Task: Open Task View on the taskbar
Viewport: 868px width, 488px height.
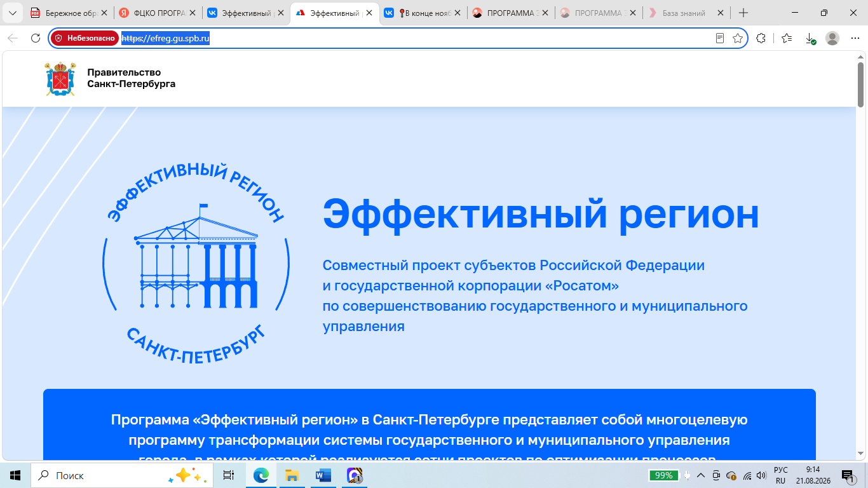Action: [229, 475]
